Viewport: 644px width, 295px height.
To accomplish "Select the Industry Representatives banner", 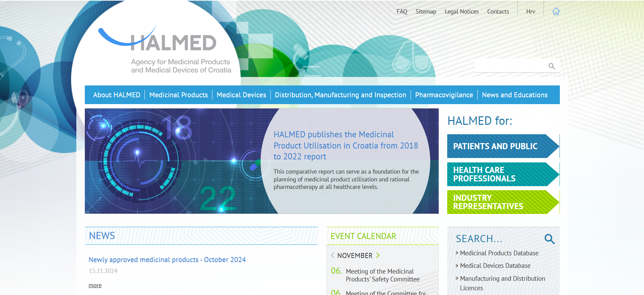I will tap(501, 202).
